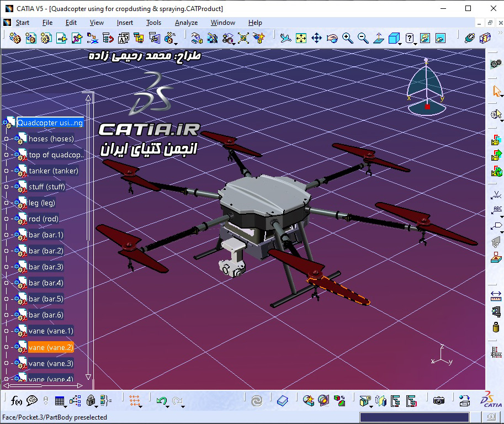
Task: Click the Rotate view tool
Action: pyautogui.click(x=332, y=38)
